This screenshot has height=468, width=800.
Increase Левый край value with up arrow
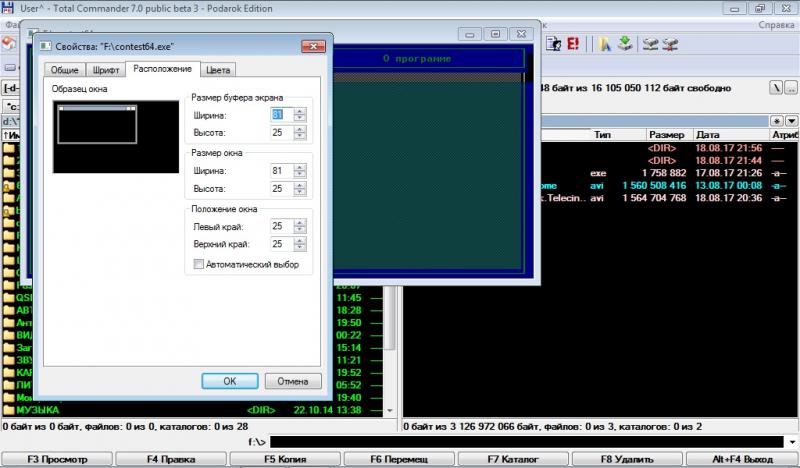tap(299, 221)
